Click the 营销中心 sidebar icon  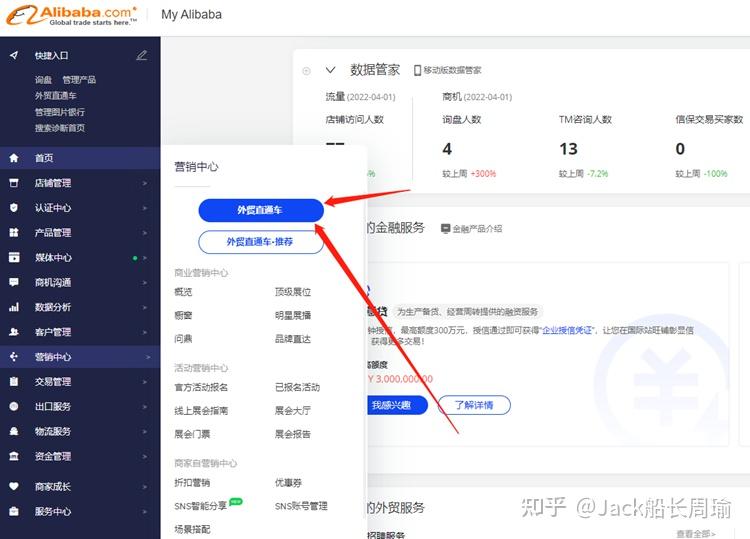tap(14, 357)
